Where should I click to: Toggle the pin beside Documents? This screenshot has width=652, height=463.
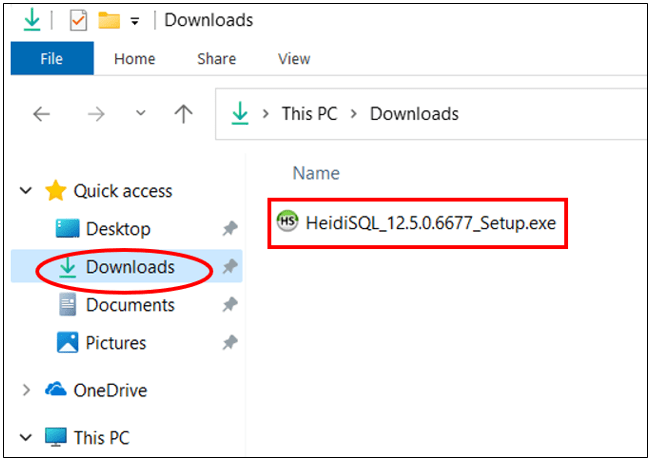(x=229, y=305)
